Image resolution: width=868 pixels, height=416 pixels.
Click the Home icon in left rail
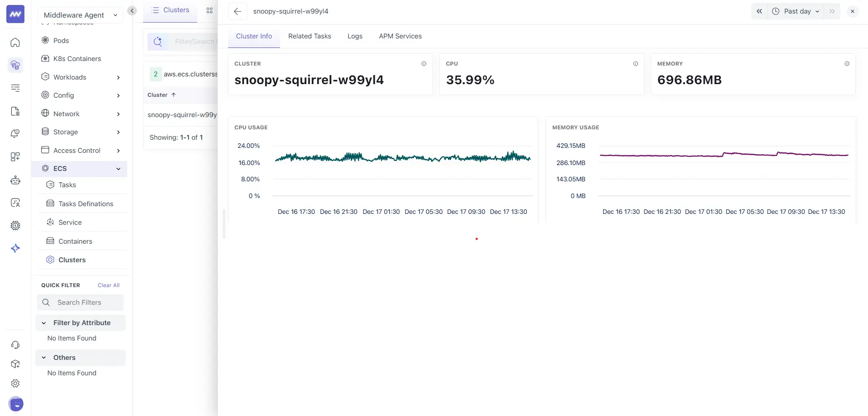(x=15, y=43)
